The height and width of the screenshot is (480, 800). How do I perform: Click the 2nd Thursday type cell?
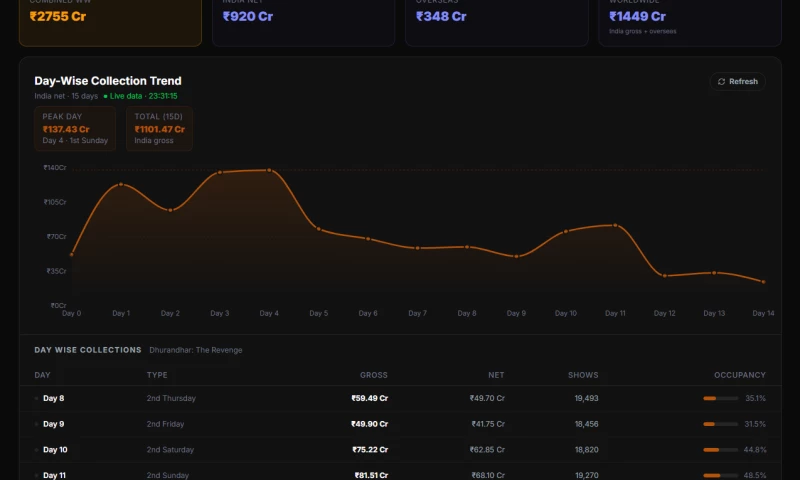click(171, 398)
